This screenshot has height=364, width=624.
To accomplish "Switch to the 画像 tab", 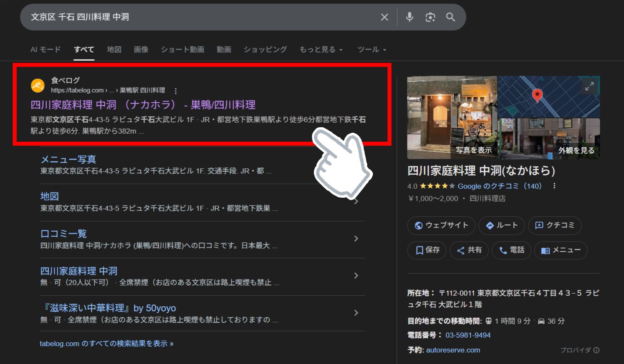I will (x=141, y=49).
